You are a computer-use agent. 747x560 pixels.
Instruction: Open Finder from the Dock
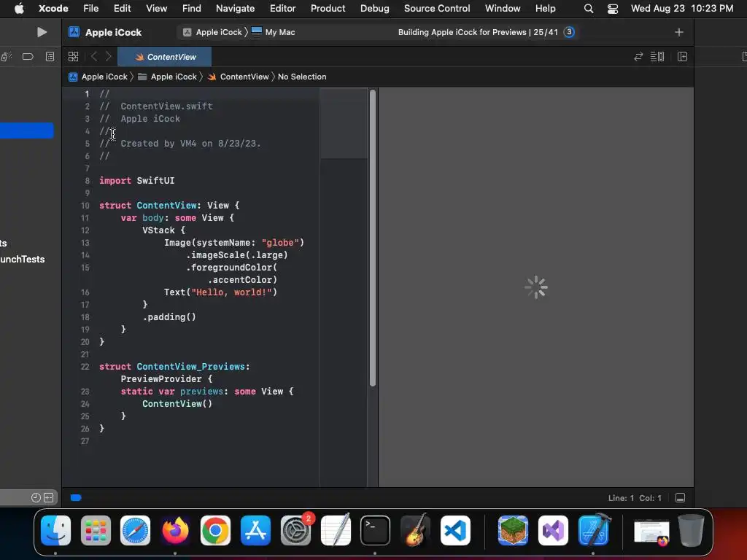click(55, 531)
